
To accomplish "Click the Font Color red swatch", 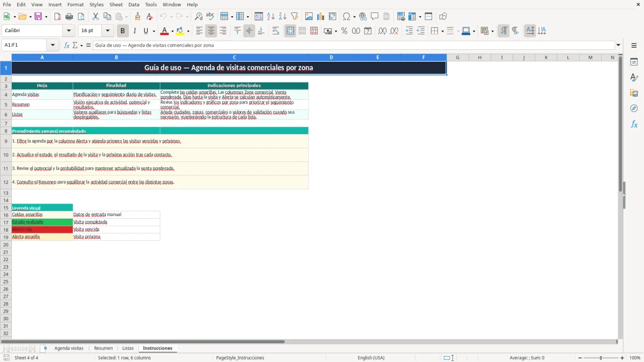I will coord(165,31).
